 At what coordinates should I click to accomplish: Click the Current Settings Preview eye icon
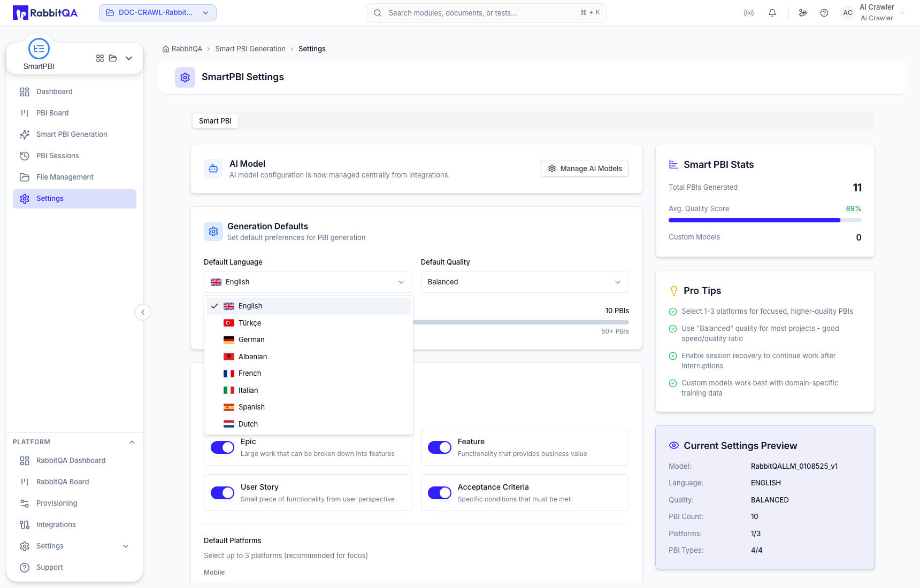pyautogui.click(x=674, y=446)
